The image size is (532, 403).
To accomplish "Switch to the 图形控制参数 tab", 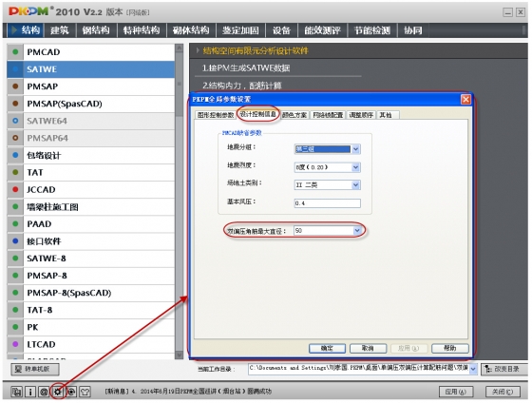I will pyautogui.click(x=216, y=115).
